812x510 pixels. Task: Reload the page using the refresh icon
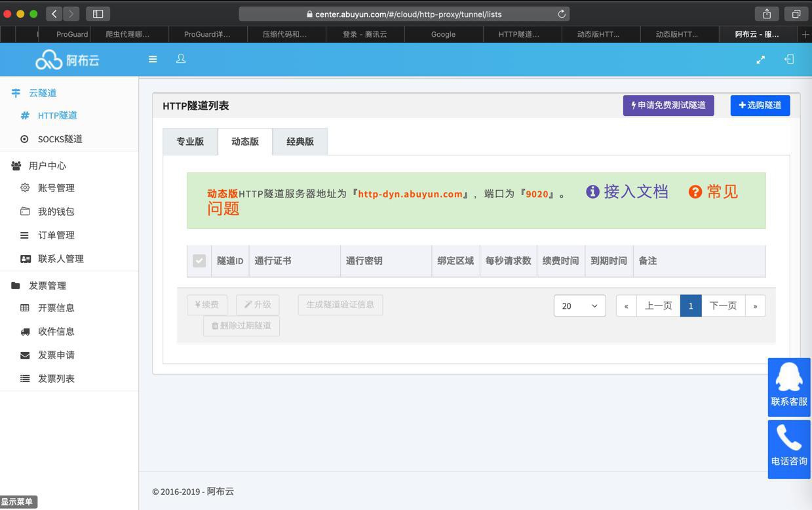562,14
